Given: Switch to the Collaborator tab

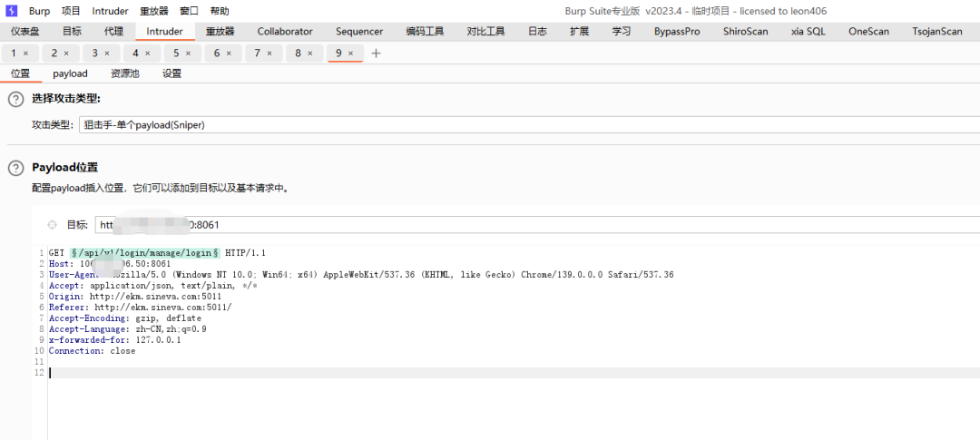Looking at the screenshot, I should pyautogui.click(x=285, y=31).
